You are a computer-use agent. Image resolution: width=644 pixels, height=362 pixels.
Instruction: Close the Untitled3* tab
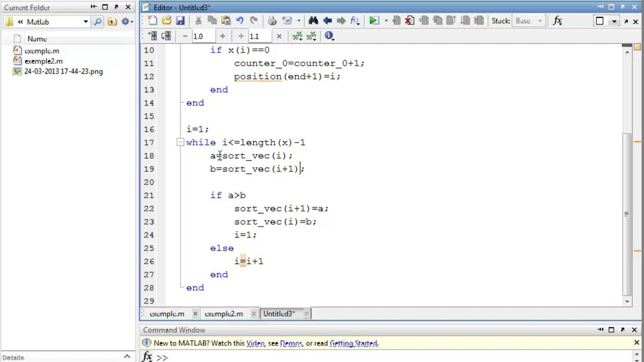[x=306, y=314]
